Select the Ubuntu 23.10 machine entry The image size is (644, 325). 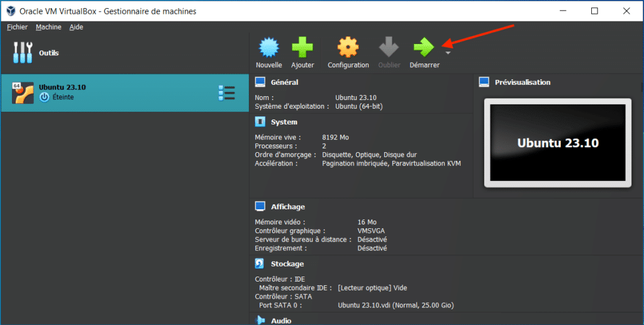click(125, 93)
